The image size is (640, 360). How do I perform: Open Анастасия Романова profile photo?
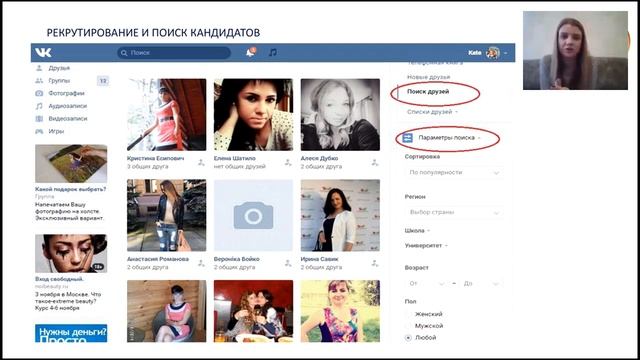pyautogui.click(x=167, y=215)
